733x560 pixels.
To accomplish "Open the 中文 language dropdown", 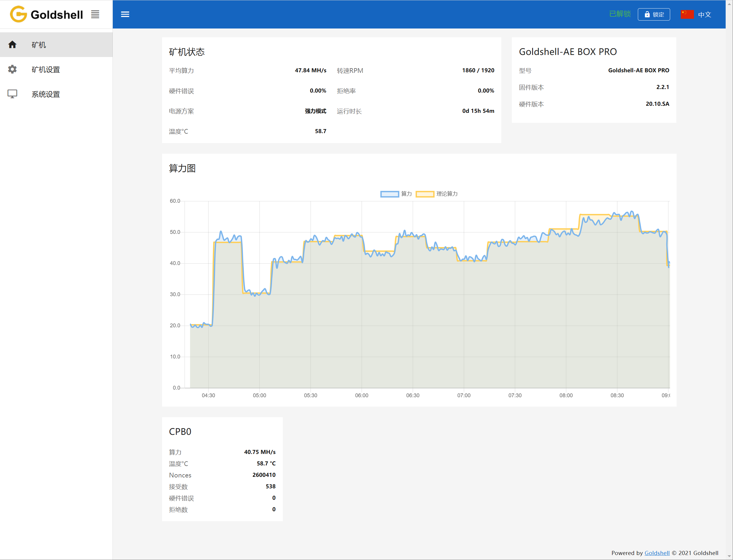I will pyautogui.click(x=704, y=15).
